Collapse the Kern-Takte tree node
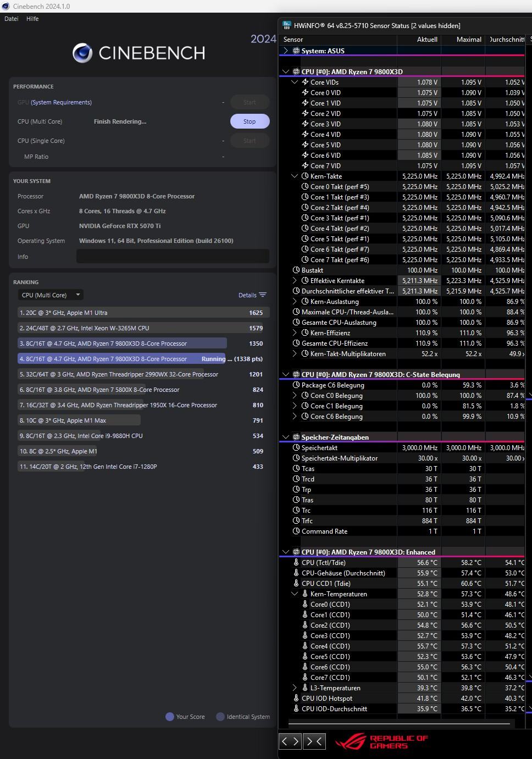Viewport: 532px width, 759px height. click(295, 176)
